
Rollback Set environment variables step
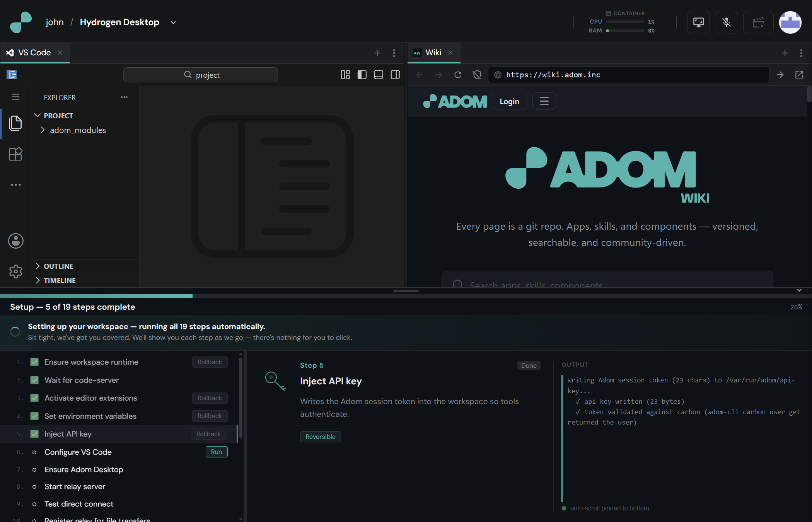pos(210,416)
